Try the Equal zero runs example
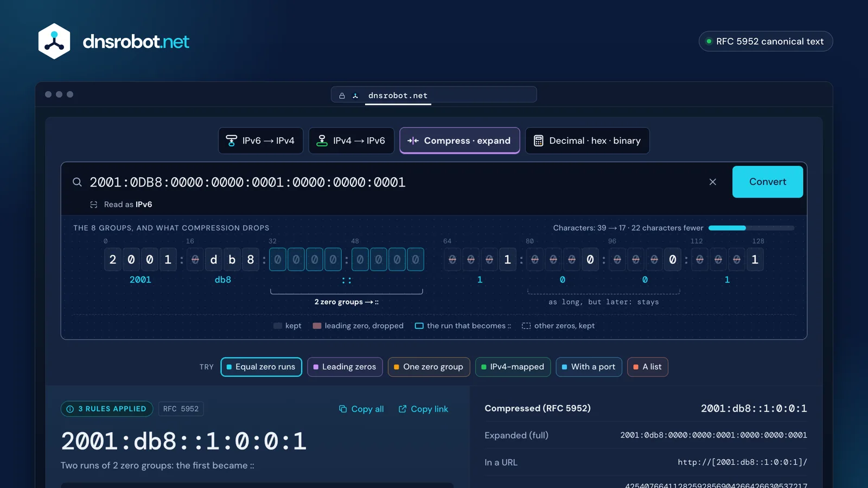Screen dimensions: 868x488 (261, 367)
